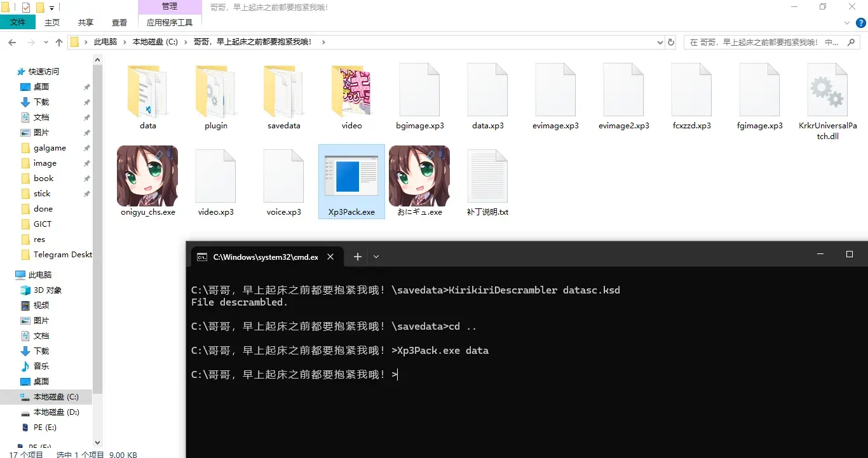Select the fgimage.xp3 file icon

759,90
